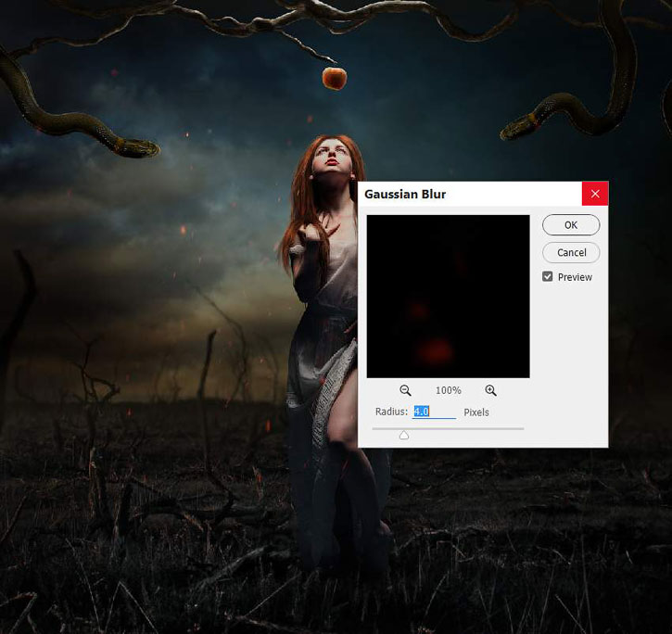
Task: Cancel the Gaussian Blur dialog
Action: (571, 252)
